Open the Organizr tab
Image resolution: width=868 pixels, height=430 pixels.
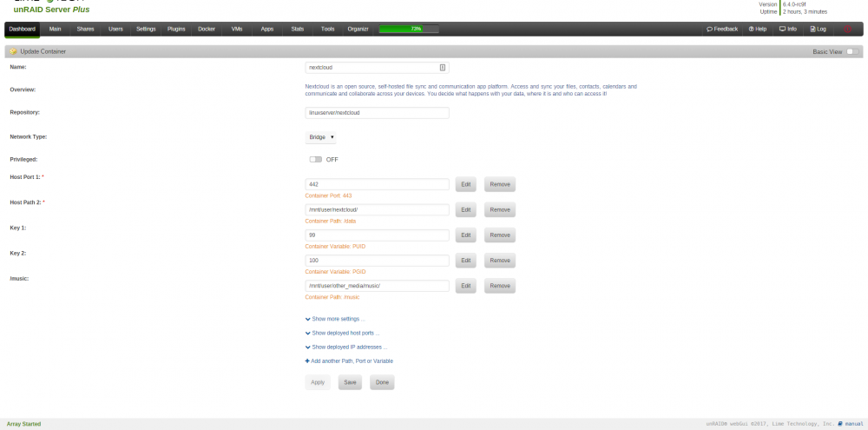[x=358, y=30]
